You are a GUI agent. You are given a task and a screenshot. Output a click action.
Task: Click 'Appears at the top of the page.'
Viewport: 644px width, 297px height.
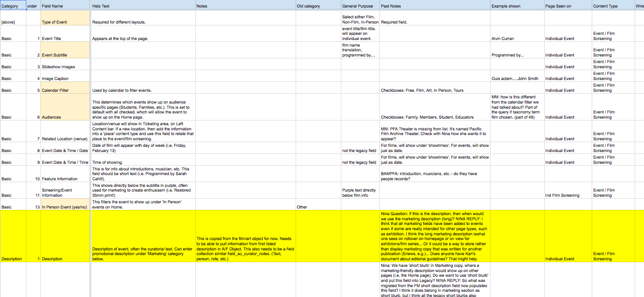click(143, 33)
